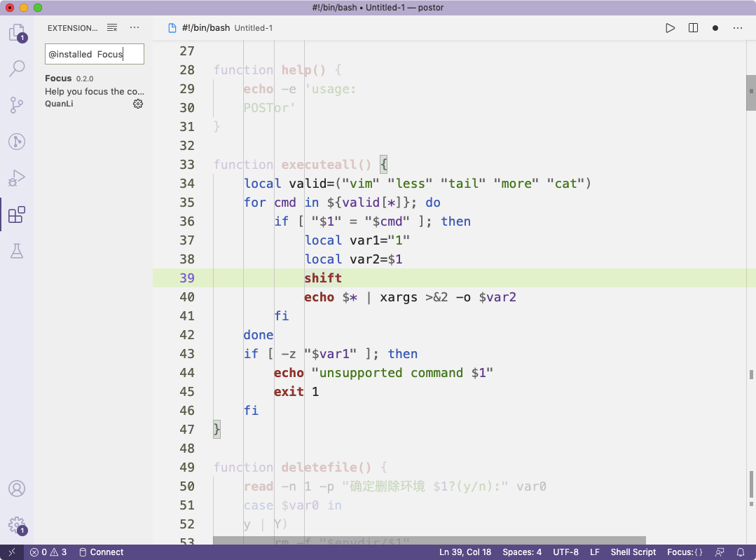
Task: Click the vertical editor scrollbar thumb
Action: [750, 93]
